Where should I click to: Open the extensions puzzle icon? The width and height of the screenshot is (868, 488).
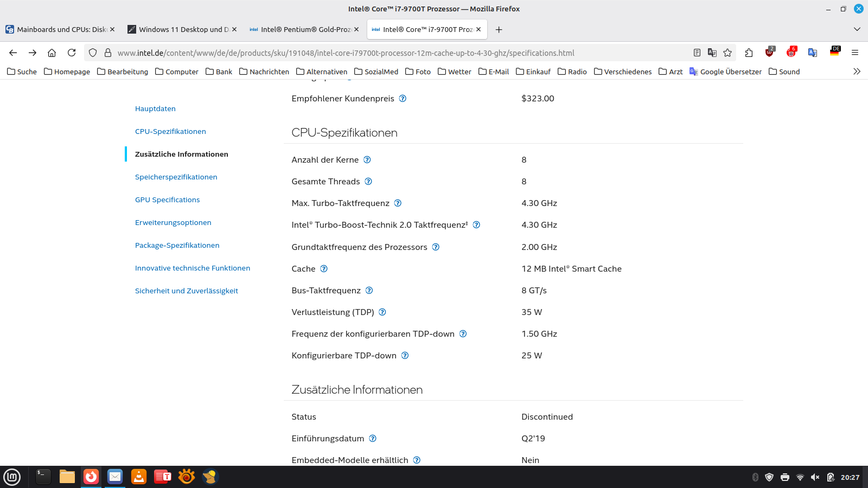[x=749, y=53]
